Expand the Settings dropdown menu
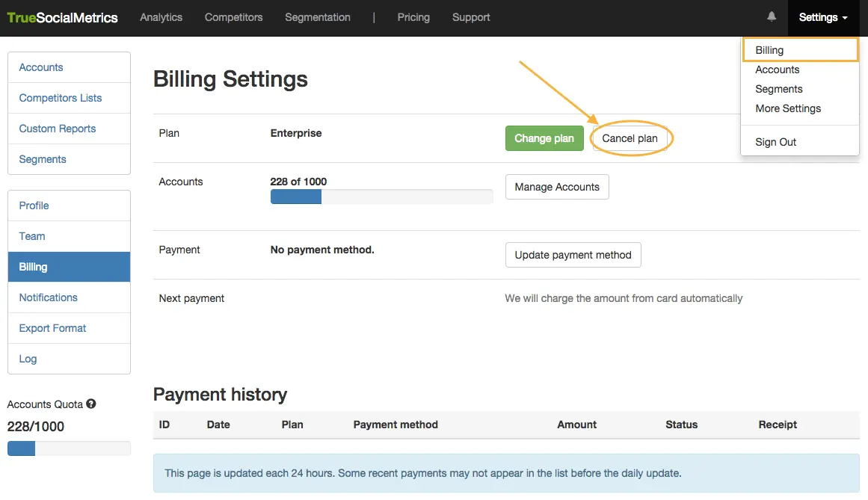 [822, 17]
